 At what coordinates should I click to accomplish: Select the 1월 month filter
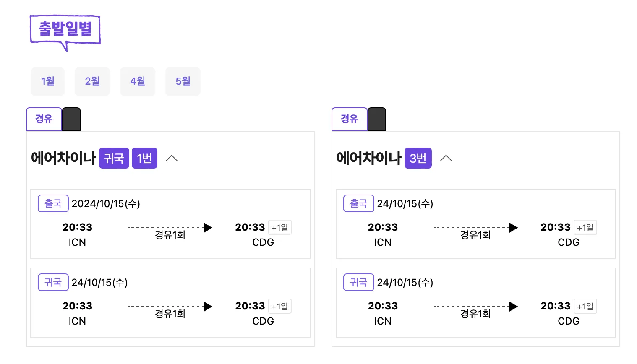pyautogui.click(x=48, y=81)
